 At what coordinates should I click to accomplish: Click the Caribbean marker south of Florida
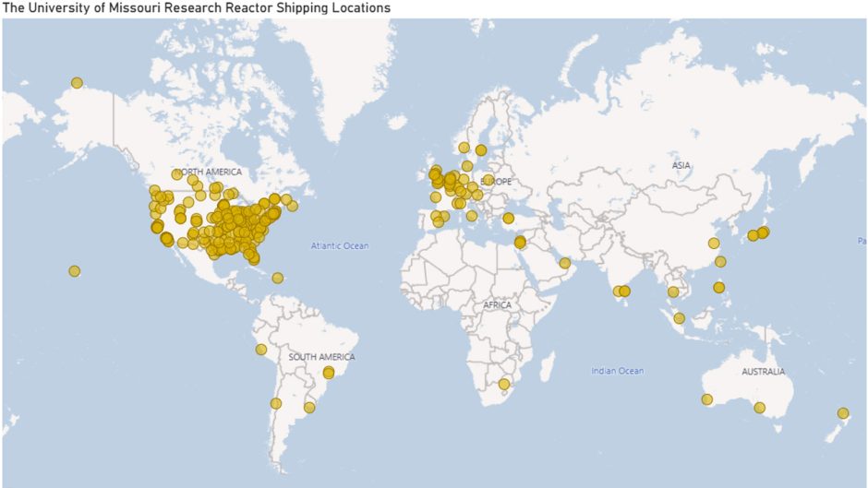(277, 278)
